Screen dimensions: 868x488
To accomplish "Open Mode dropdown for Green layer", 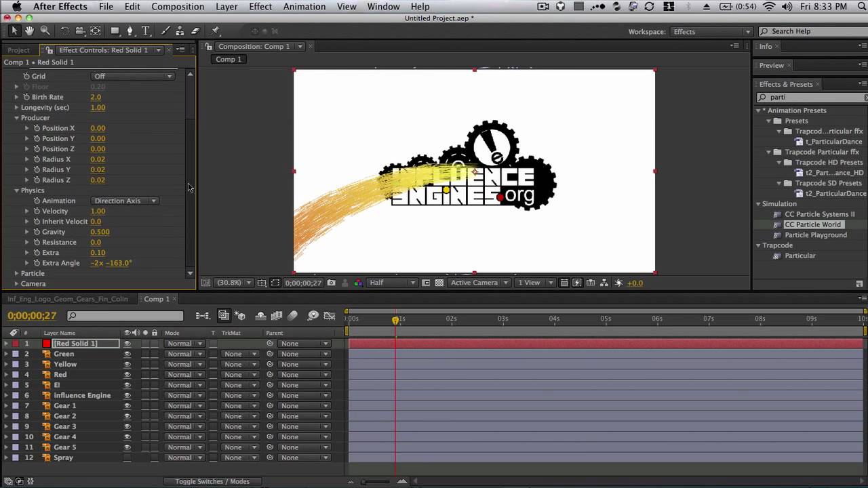I will click(184, 354).
